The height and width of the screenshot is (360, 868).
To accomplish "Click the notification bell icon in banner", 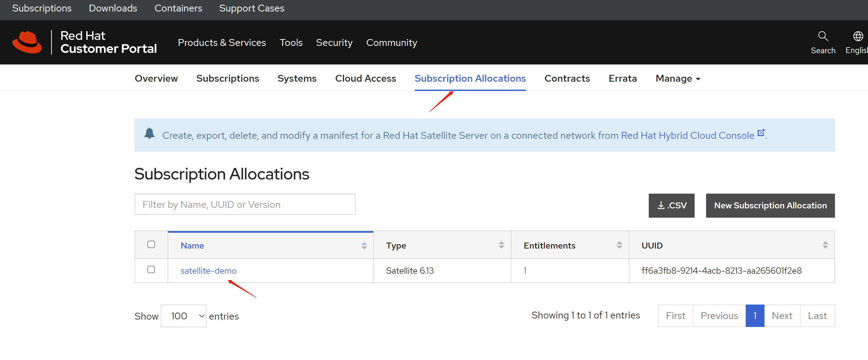I will point(149,133).
